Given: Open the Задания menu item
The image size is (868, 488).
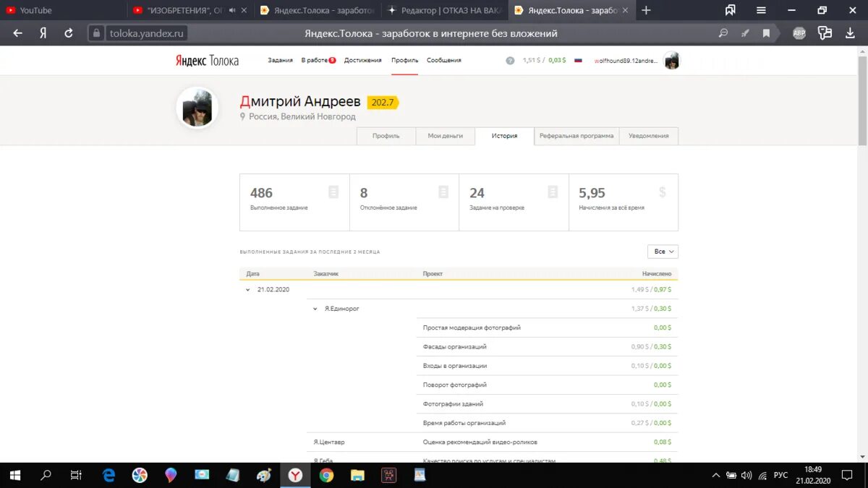Looking at the screenshot, I should click(280, 61).
